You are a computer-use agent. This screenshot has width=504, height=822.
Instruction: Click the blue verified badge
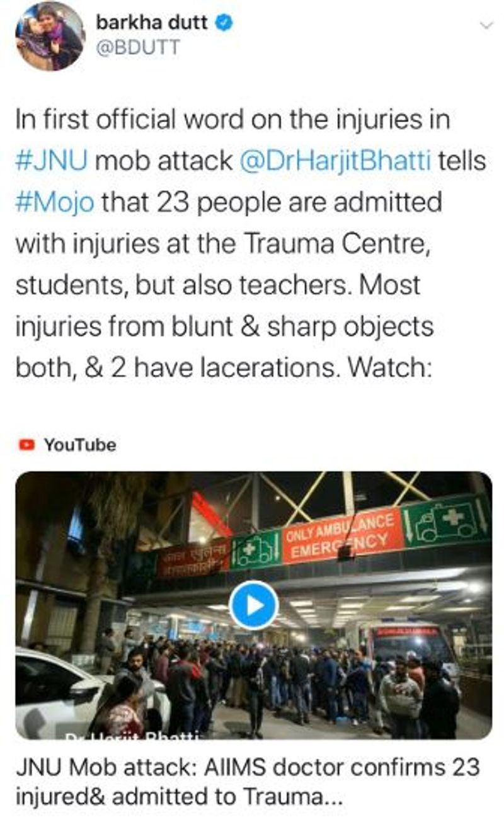(x=225, y=23)
